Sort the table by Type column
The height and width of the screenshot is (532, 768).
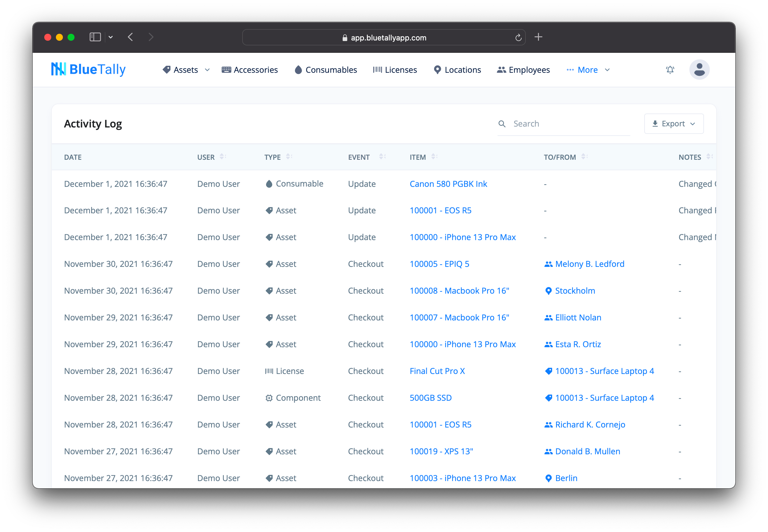(289, 157)
